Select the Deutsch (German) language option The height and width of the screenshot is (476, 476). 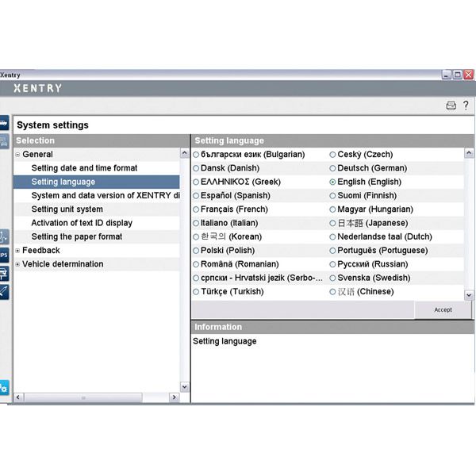pos(333,168)
